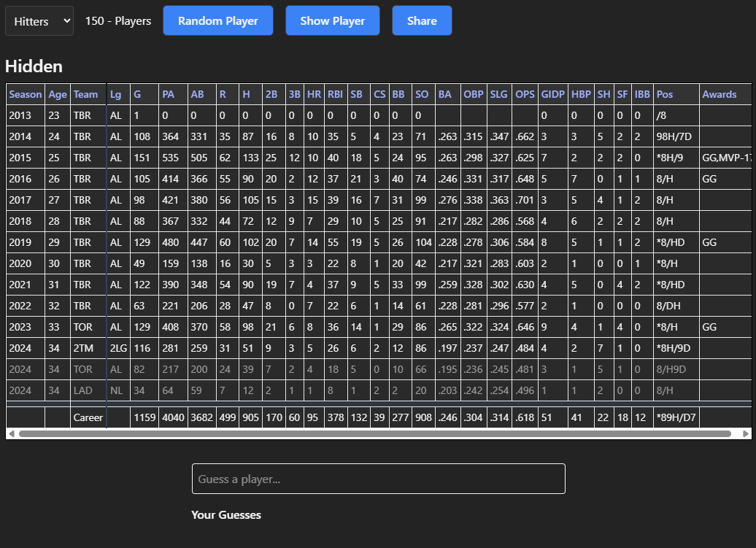Click the HR column header
756x548 pixels.
(314, 94)
